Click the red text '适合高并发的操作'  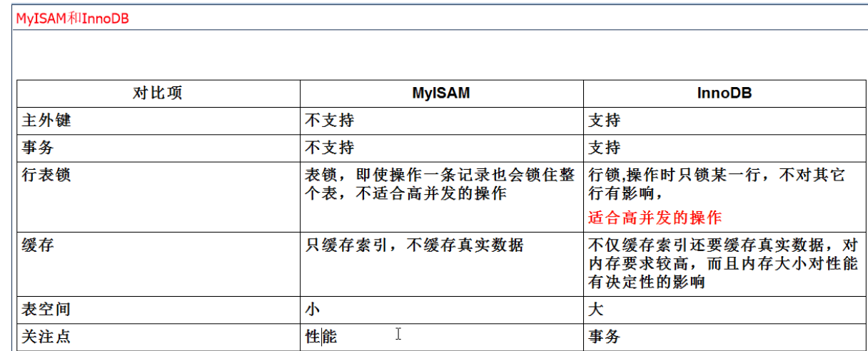[655, 217]
